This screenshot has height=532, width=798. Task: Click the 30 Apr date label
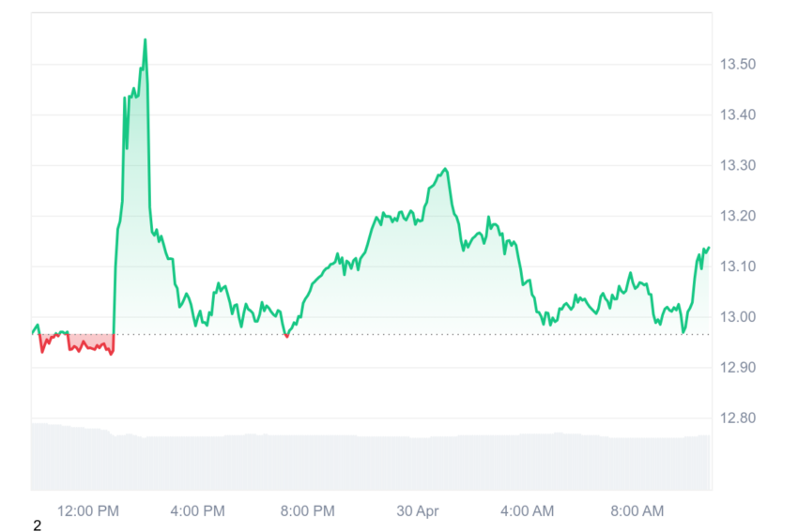click(x=418, y=511)
